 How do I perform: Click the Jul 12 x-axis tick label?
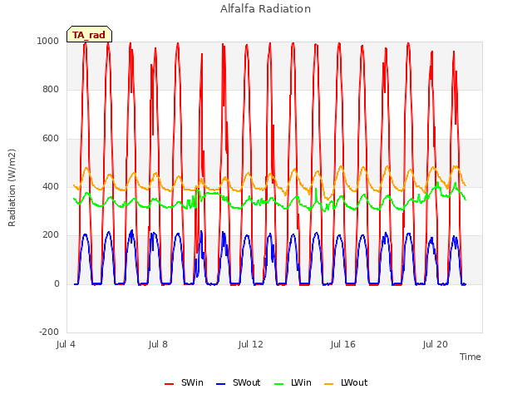tap(250, 344)
